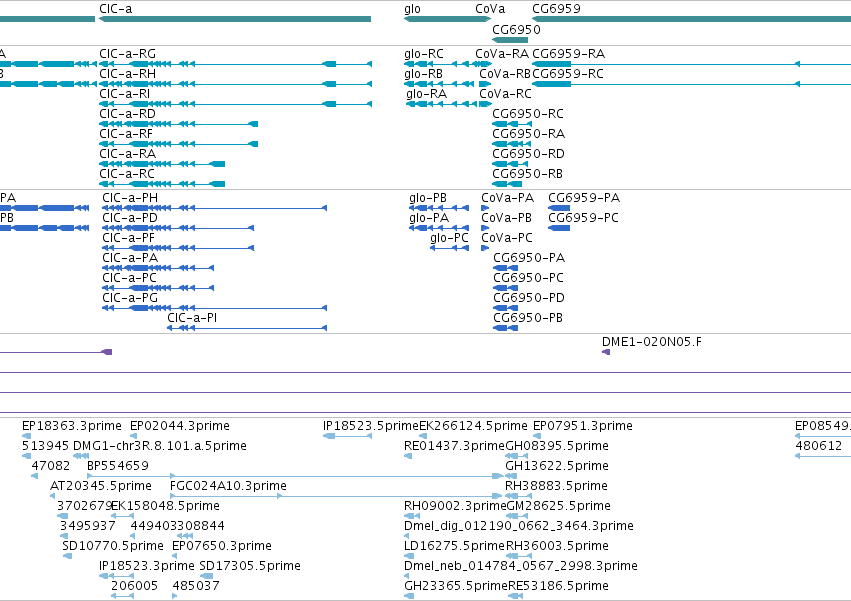Select the BP554659 EST label
This screenshot has width=851, height=601.
pos(118,466)
